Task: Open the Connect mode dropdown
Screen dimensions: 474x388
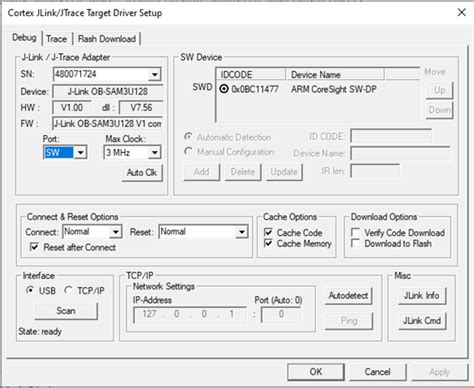Action: [x=116, y=232]
